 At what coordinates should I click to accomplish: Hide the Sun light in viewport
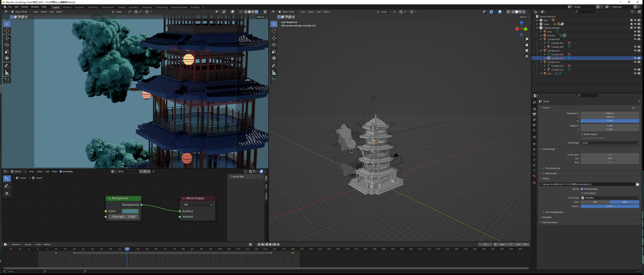(x=635, y=73)
